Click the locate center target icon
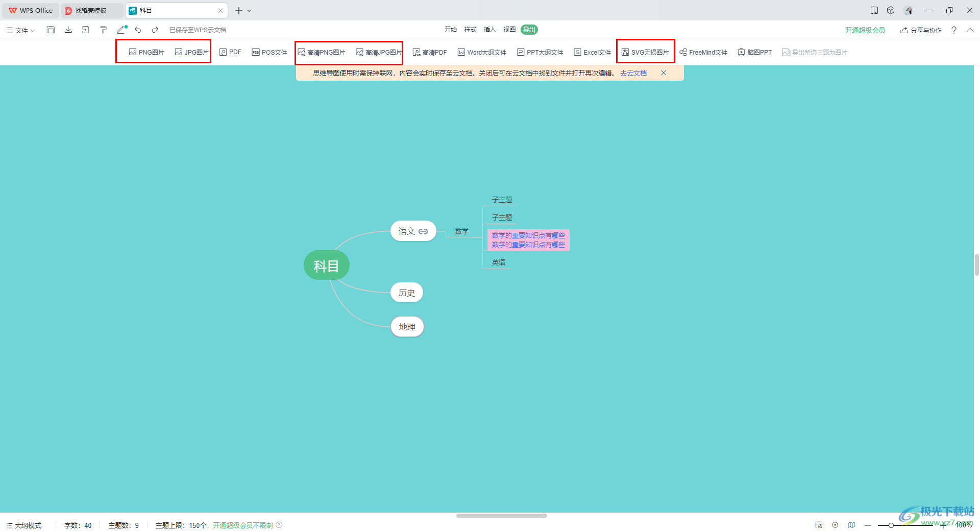 pos(835,525)
